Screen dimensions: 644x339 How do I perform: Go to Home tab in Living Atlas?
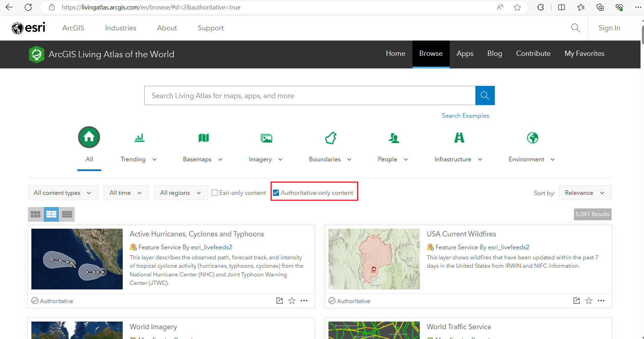click(395, 53)
